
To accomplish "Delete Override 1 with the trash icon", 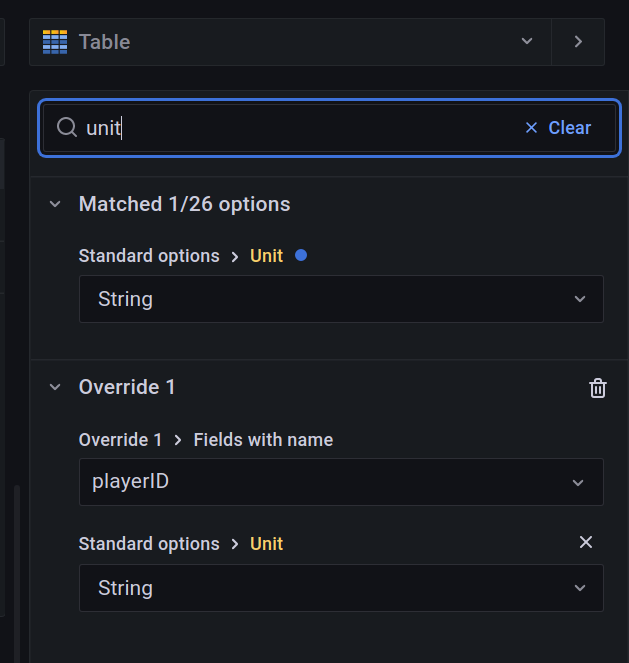I will [598, 388].
